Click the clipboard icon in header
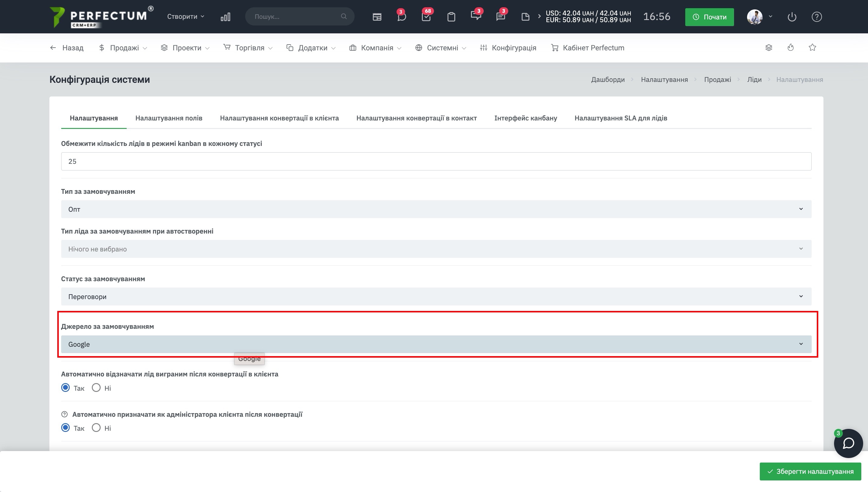This screenshot has height=492, width=868. pos(451,17)
